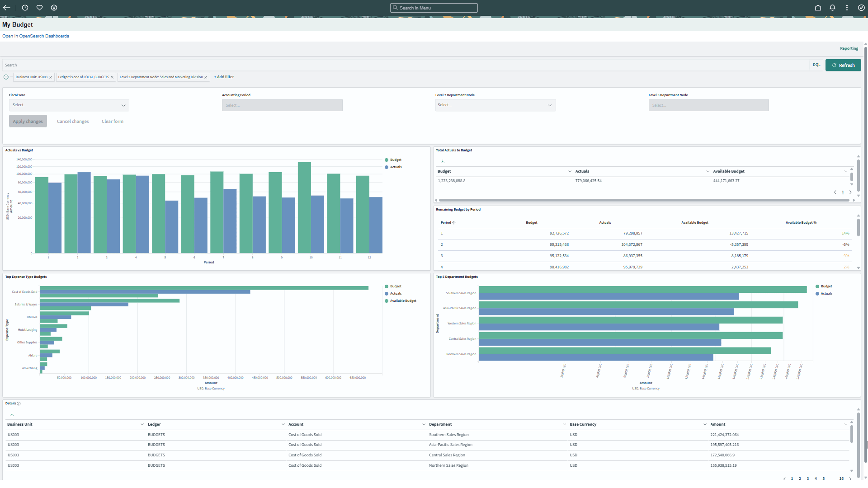
Task: Open Recently Visited clock icon
Action: click(25, 8)
